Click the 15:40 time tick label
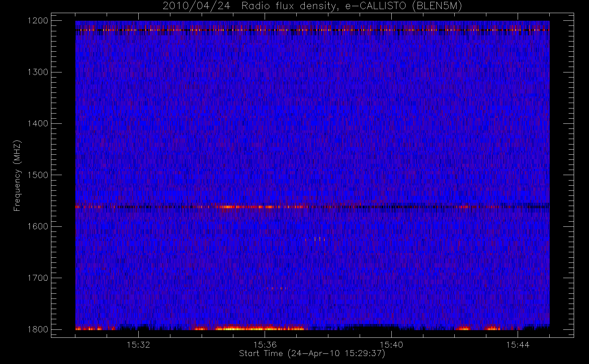Viewport: 589px width, 364px height. [x=391, y=344]
